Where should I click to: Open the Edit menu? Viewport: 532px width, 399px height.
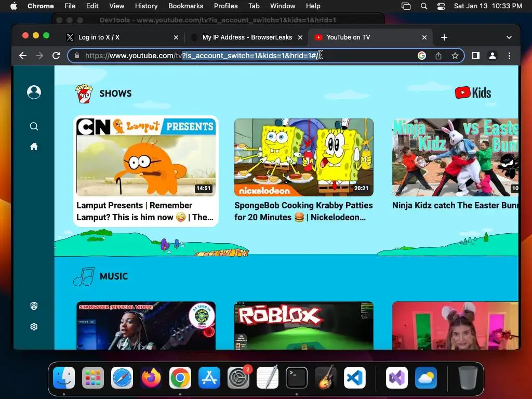click(x=92, y=6)
